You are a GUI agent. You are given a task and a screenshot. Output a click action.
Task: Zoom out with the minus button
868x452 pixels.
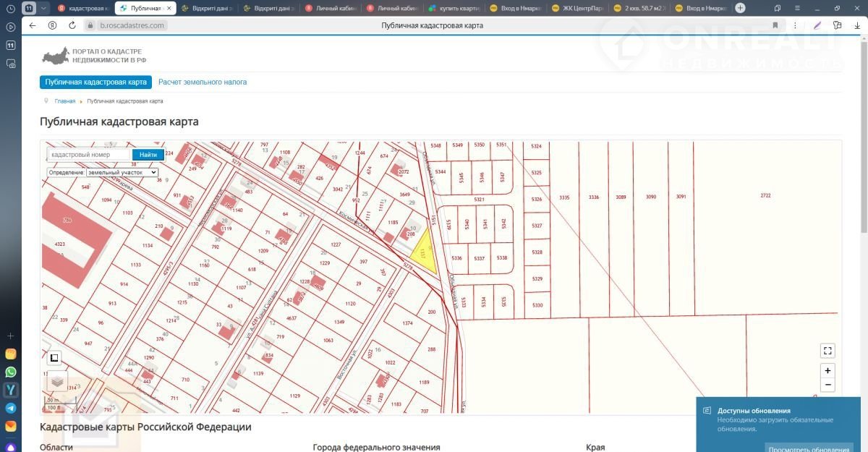point(827,385)
